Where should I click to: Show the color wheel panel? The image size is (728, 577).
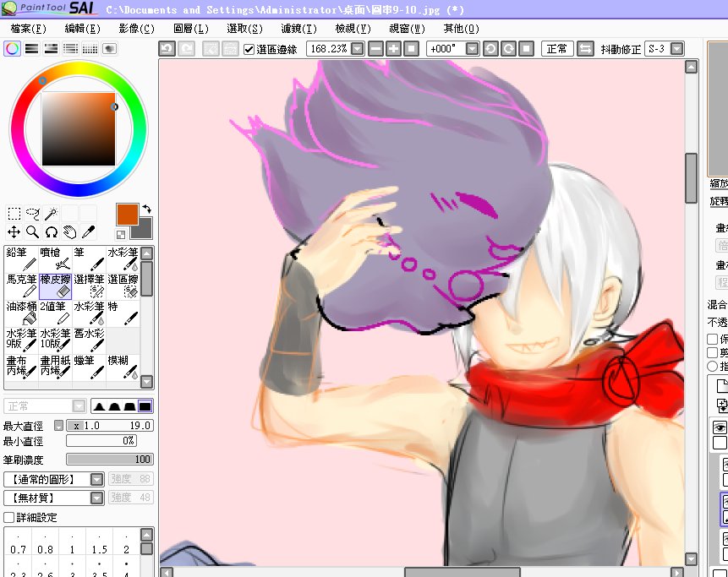point(13,49)
